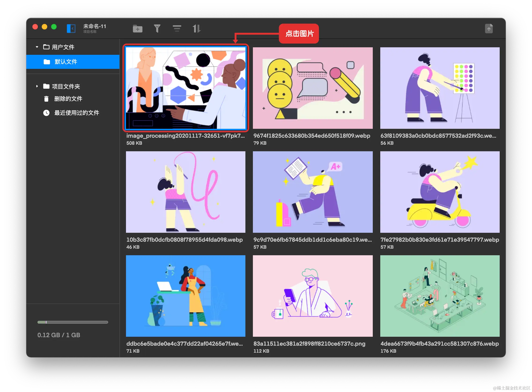Toggle the sort order arrows icon
The image size is (532, 392).
tap(196, 29)
